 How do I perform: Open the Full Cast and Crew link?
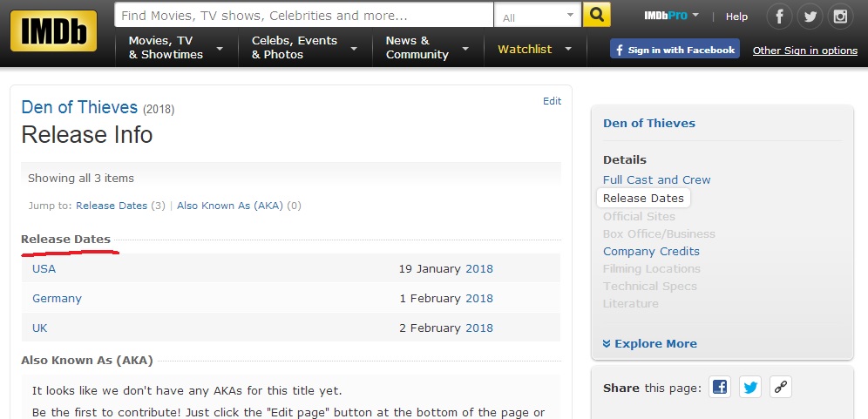pyautogui.click(x=656, y=179)
